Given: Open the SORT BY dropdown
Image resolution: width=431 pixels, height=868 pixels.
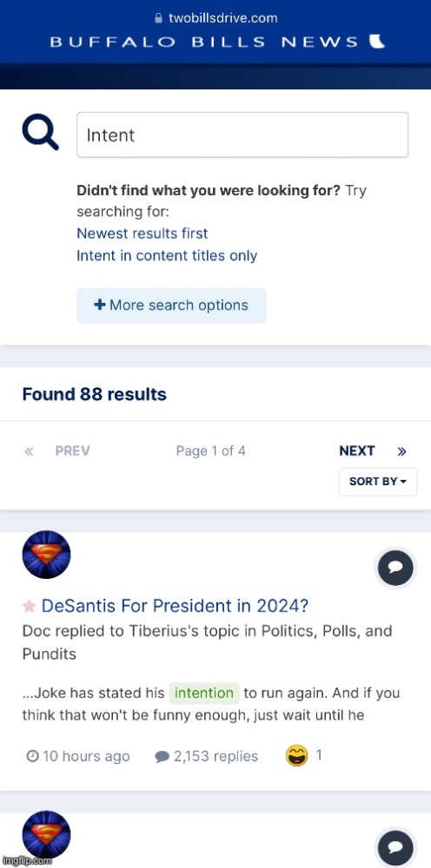Looking at the screenshot, I should pyautogui.click(x=378, y=482).
